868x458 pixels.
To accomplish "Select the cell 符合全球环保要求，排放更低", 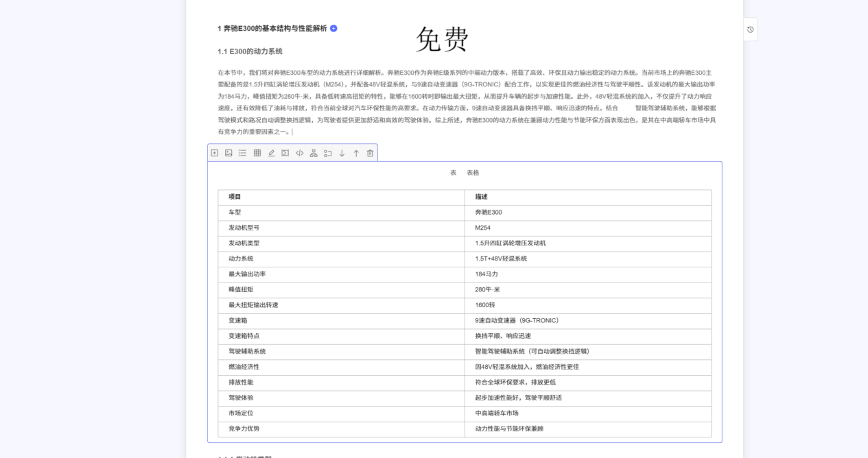I will tap(588, 382).
